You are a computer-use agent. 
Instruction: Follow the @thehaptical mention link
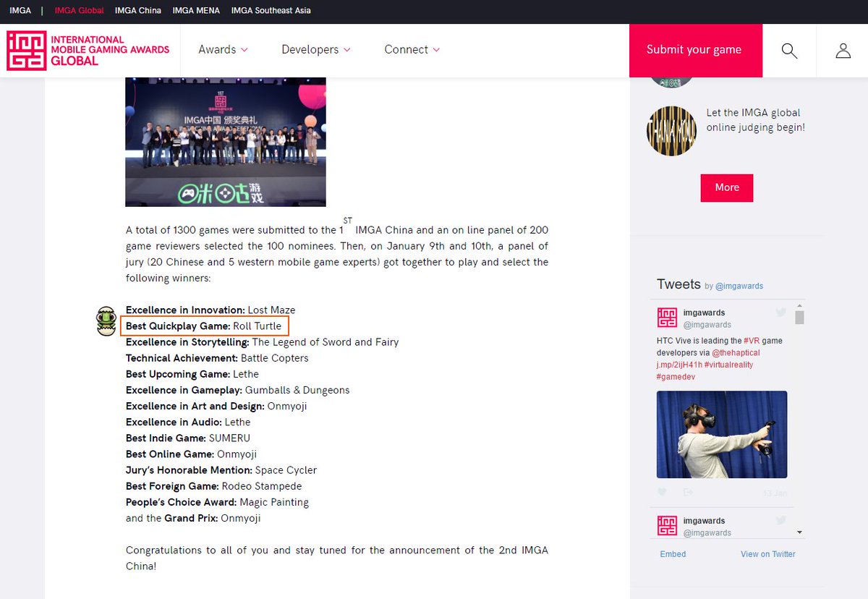coord(736,353)
